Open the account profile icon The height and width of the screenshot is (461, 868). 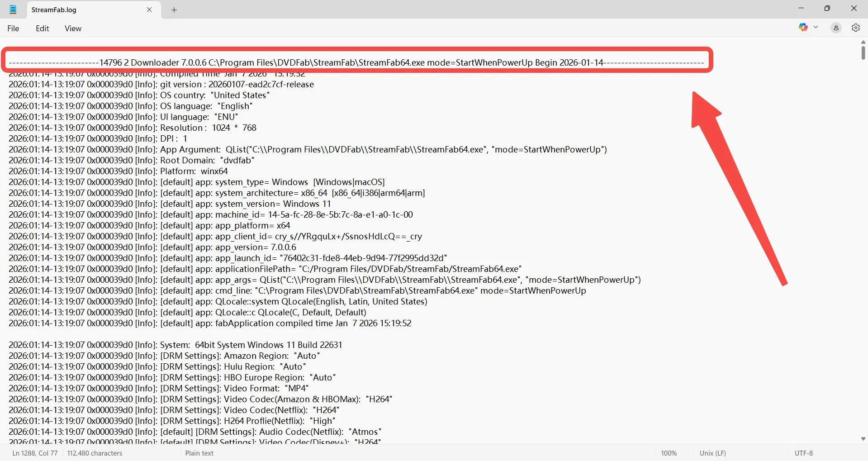836,28
